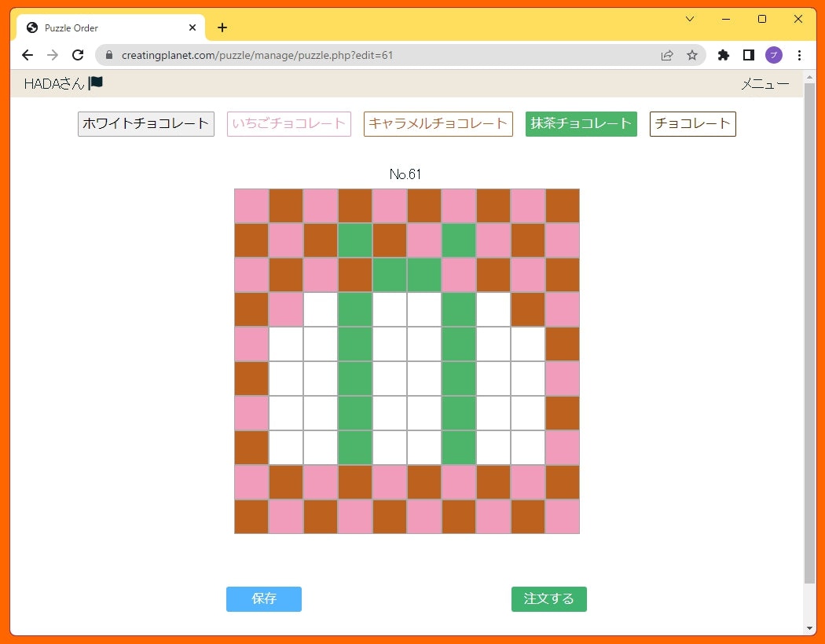Open the Extensions puzzle-piece icon
This screenshot has height=644, width=825.
click(x=724, y=55)
